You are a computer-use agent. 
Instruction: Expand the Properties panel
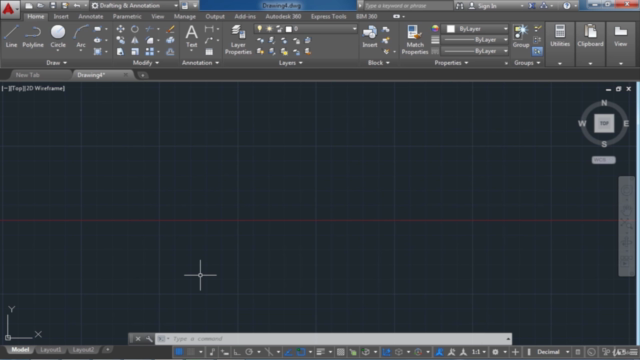click(x=451, y=63)
